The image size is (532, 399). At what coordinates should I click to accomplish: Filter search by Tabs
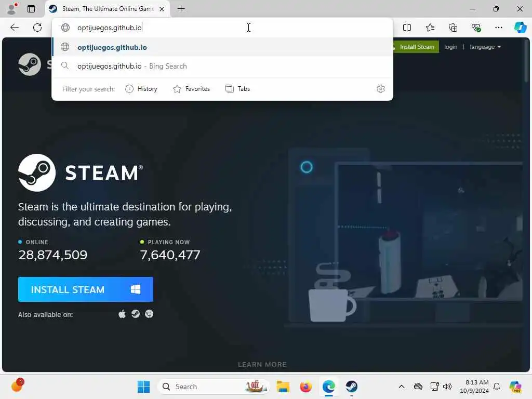coord(237,89)
